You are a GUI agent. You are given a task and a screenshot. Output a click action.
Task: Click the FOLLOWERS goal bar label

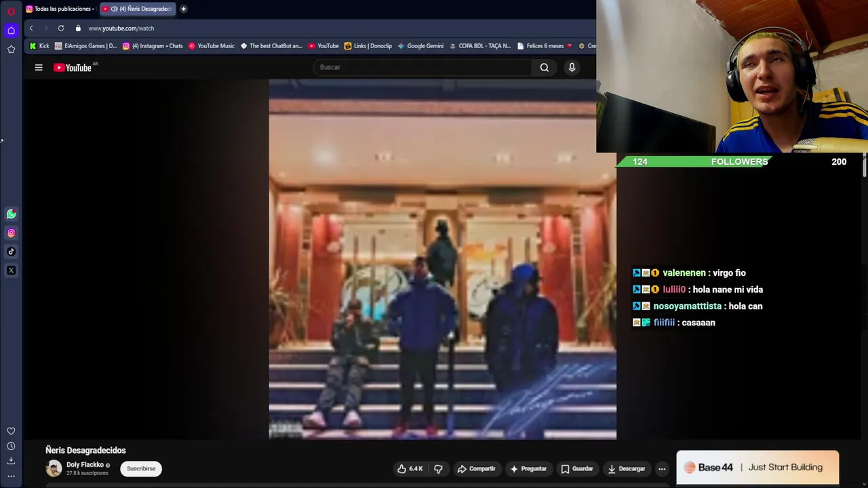click(x=739, y=162)
